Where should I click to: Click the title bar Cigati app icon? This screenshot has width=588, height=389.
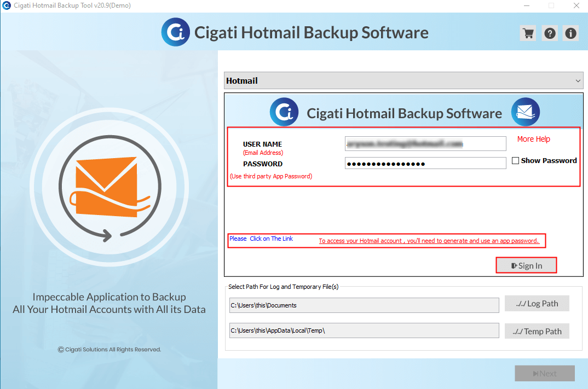[x=7, y=5]
